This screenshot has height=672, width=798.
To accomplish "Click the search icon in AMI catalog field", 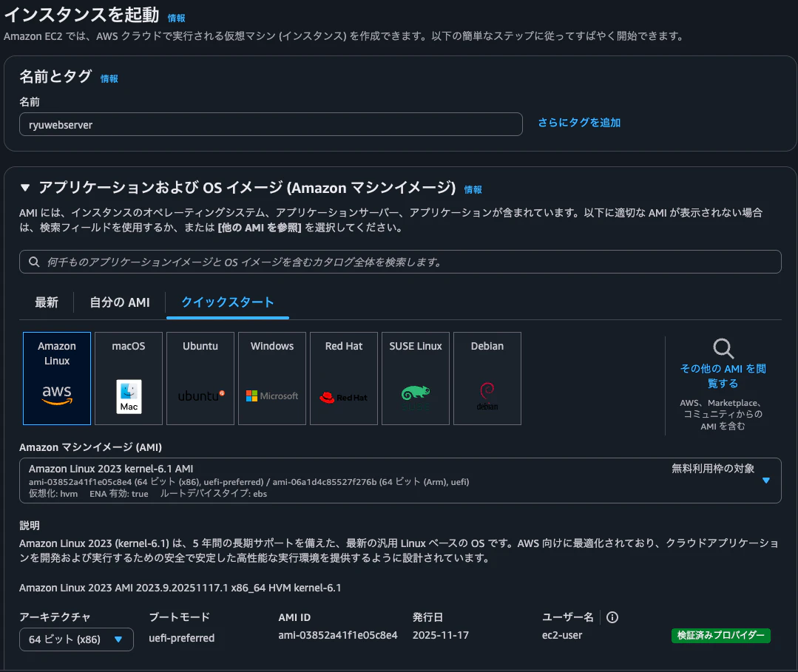I will coord(34,262).
